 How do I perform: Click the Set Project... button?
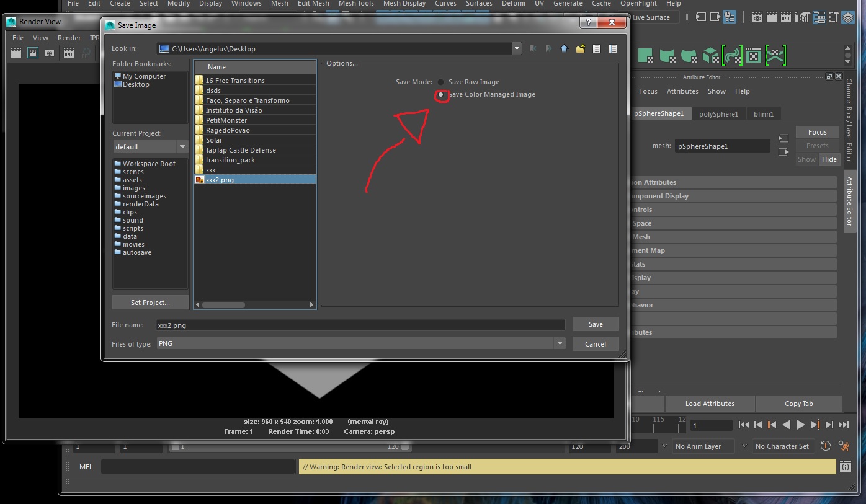point(150,303)
